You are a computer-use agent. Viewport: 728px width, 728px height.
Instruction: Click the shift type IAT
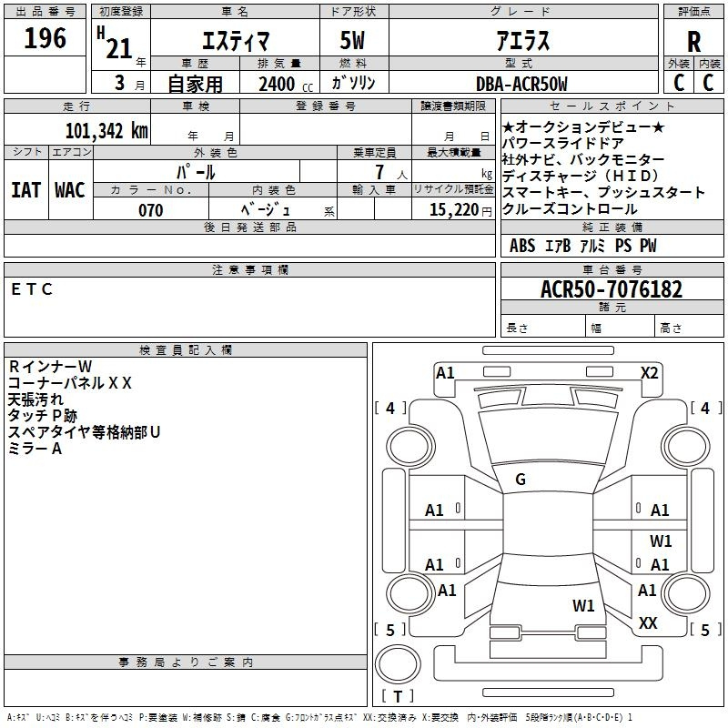25,190
